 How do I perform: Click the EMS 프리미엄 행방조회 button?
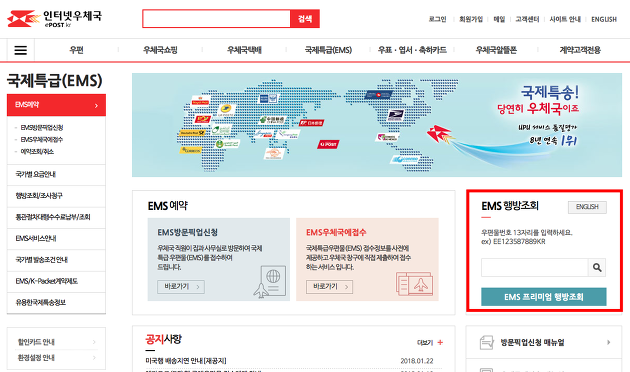[x=544, y=297]
